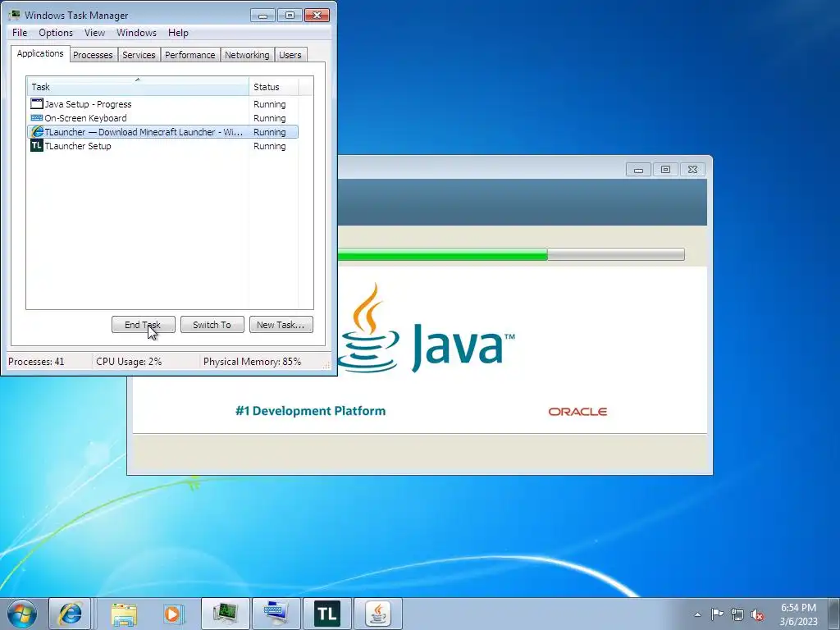Open the Windows menu in Task Manager

(x=137, y=33)
